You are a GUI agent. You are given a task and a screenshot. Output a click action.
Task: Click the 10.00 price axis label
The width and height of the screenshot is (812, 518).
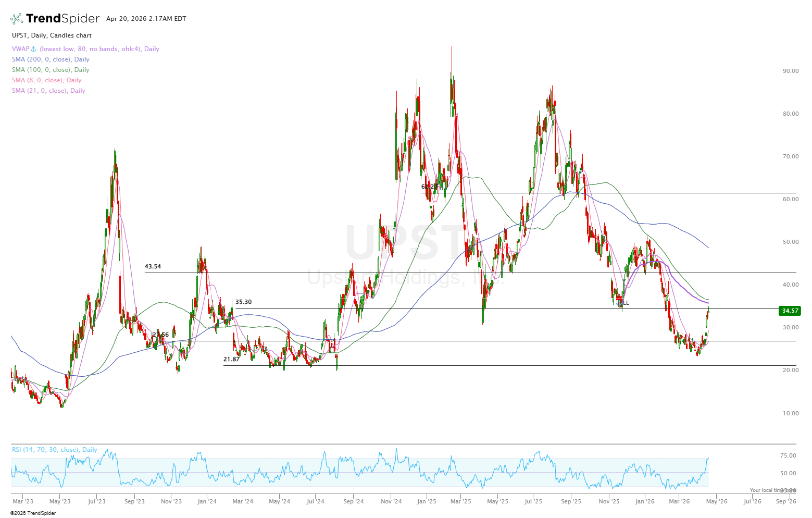click(x=791, y=413)
